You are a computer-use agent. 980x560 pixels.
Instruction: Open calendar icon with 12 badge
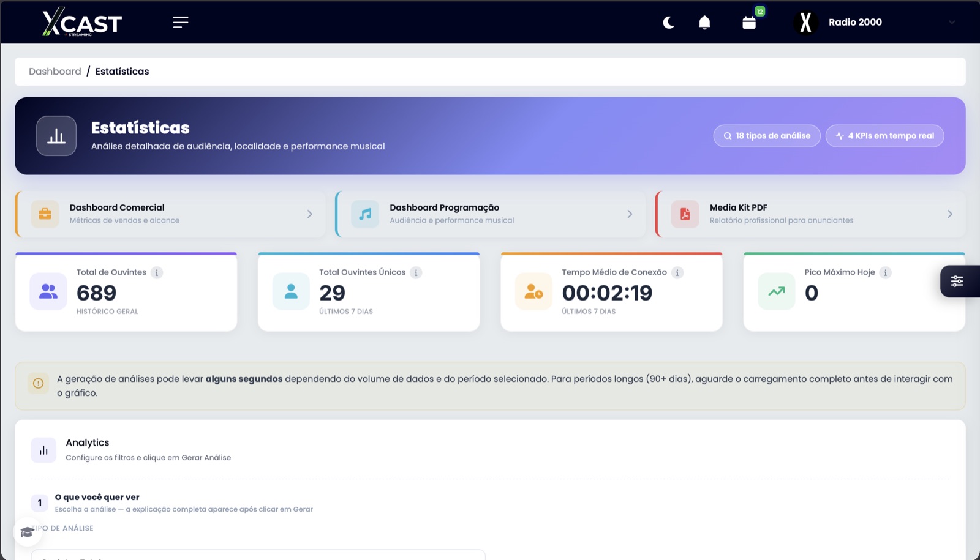749,23
